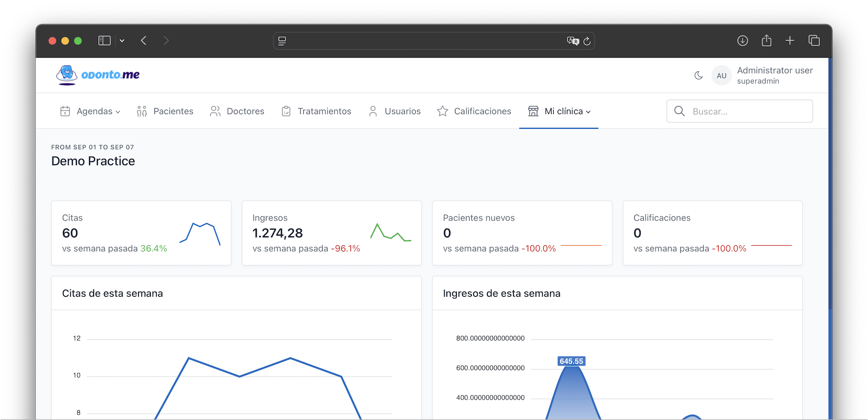The height and width of the screenshot is (420, 868).
Task: Show Safari downloads
Action: tap(743, 41)
